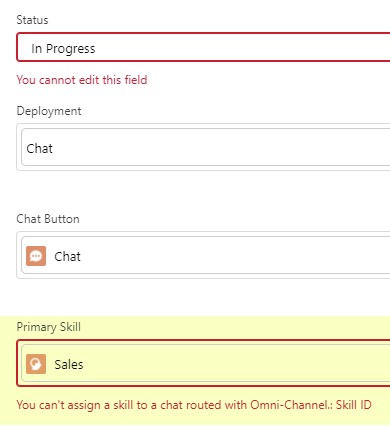Click the Omni-Channel skill error message
The image size is (390, 427).
pyautogui.click(x=194, y=405)
